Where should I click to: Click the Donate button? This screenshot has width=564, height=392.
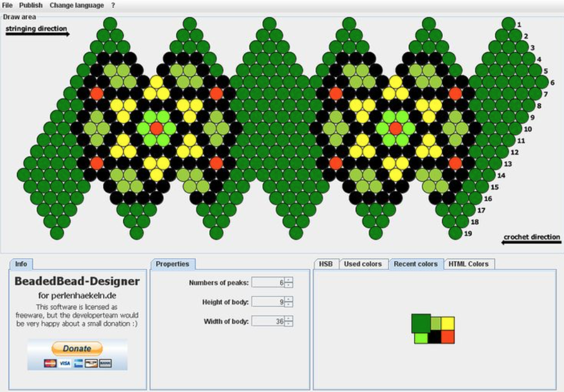click(77, 348)
